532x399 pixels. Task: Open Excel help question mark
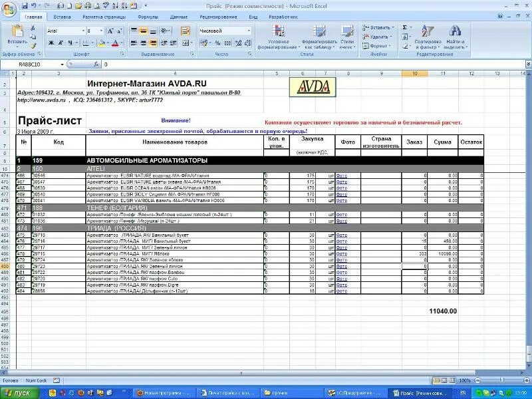pos(500,16)
